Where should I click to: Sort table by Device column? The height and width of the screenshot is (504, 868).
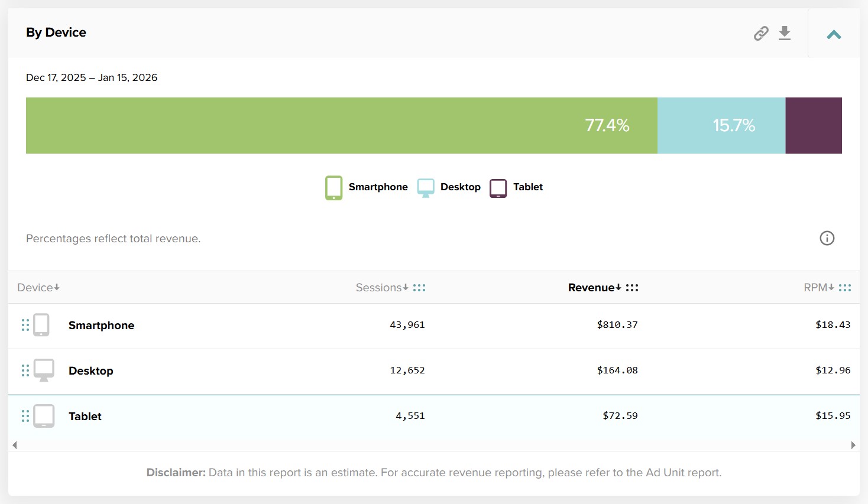[x=38, y=288]
